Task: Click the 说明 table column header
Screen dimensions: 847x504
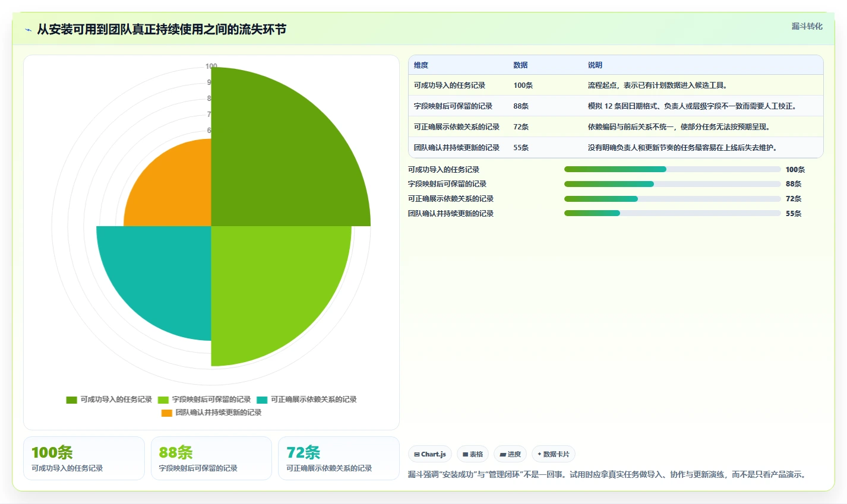Action: click(595, 65)
